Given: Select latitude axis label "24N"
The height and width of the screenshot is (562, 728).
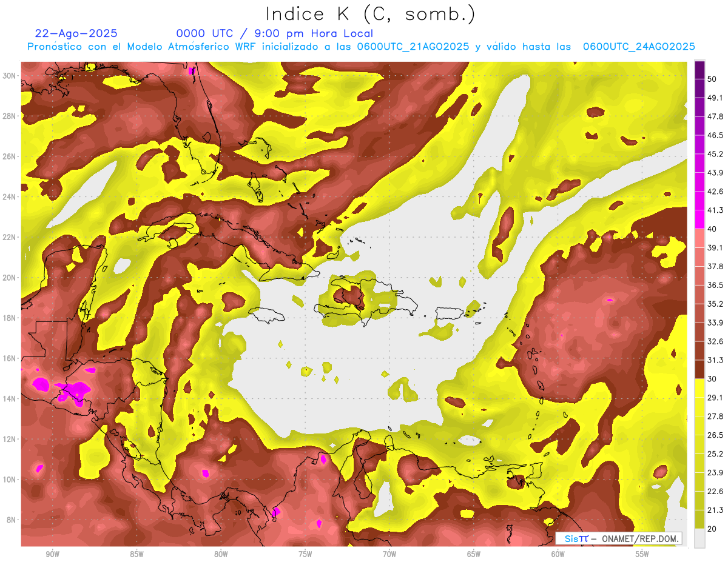Looking at the screenshot, I should [x=10, y=197].
